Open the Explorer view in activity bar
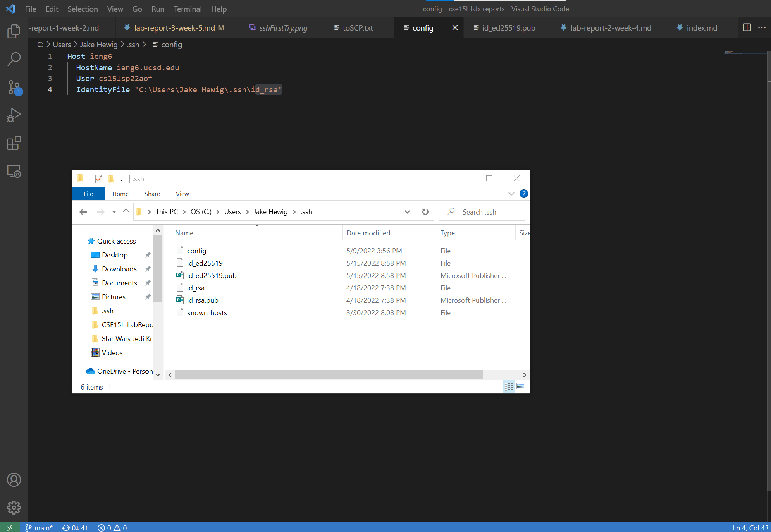Image resolution: width=771 pixels, height=532 pixels. pos(14,31)
